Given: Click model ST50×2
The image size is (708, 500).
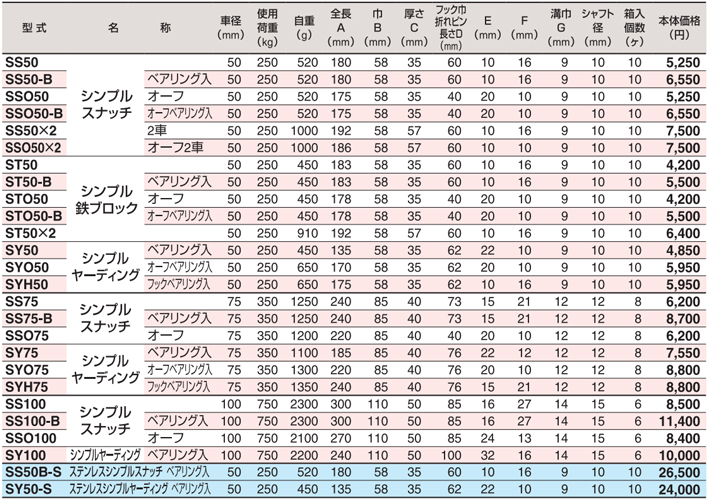Looking at the screenshot, I should click(x=31, y=234).
